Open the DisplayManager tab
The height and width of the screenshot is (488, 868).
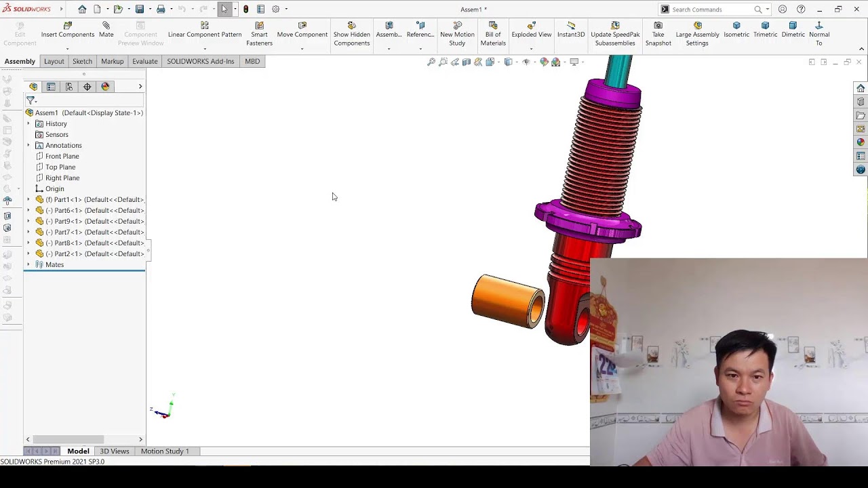point(105,87)
